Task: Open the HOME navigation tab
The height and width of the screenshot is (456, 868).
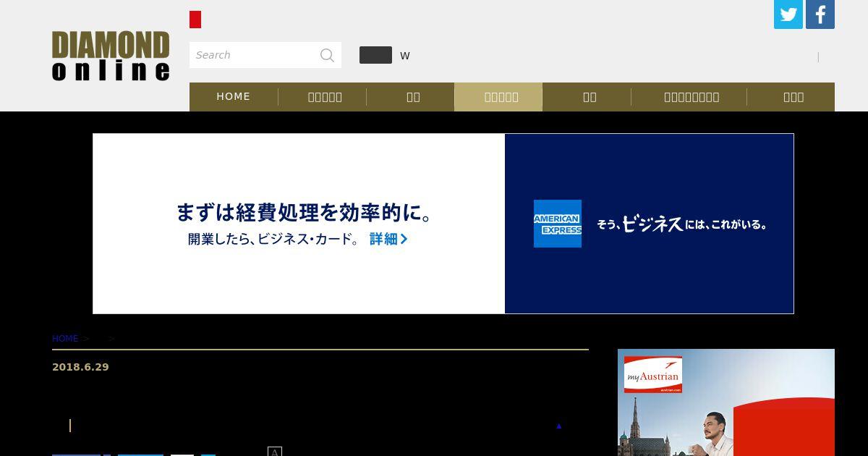Action: point(234,97)
